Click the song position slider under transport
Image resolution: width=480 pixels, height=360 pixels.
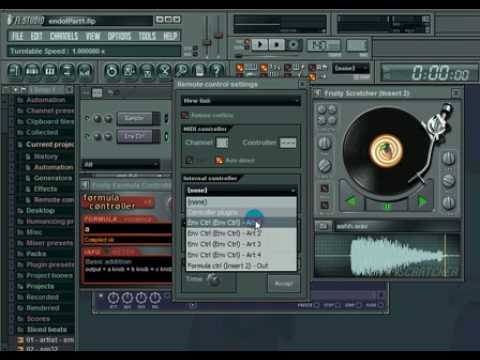(x=267, y=55)
